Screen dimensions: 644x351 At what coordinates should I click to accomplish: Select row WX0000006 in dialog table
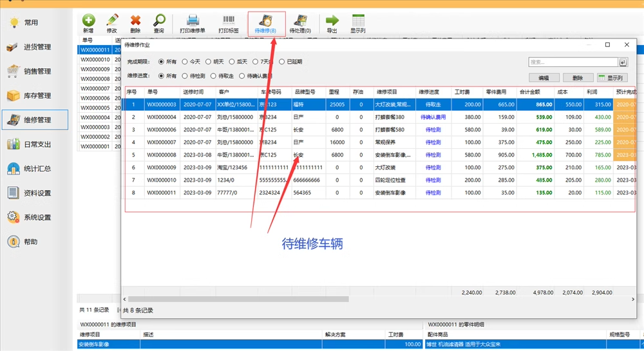pyautogui.click(x=379, y=129)
